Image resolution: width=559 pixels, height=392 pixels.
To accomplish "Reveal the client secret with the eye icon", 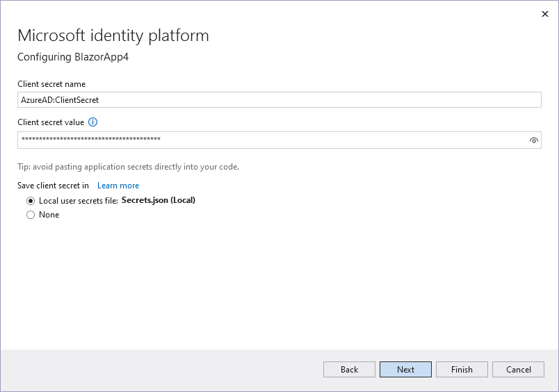I will point(533,140).
